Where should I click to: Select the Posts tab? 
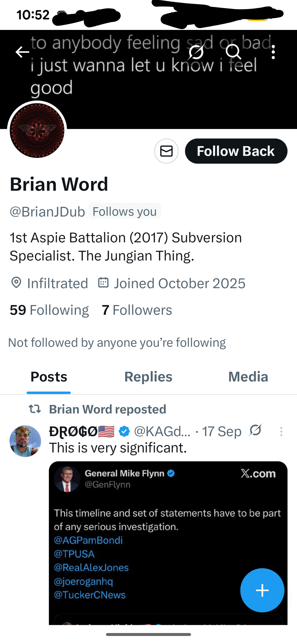pyautogui.click(x=49, y=377)
